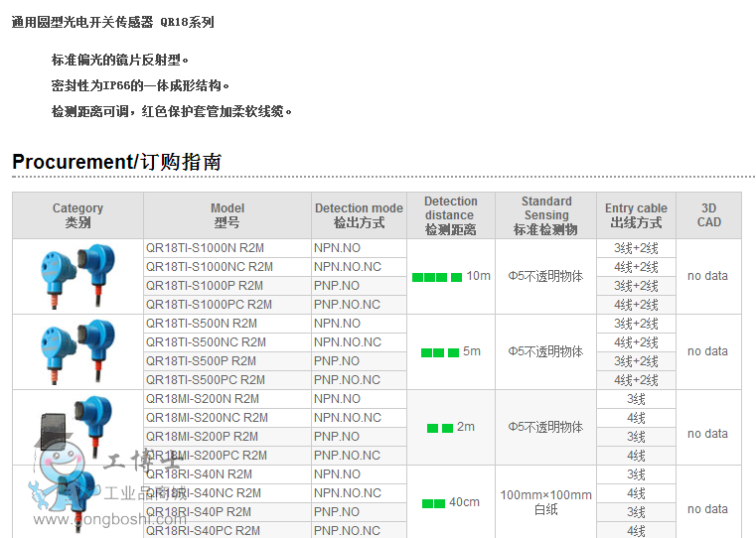Image resolution: width=756 pixels, height=538 pixels.
Task: Click the 3D CAD column header
Action: click(708, 215)
